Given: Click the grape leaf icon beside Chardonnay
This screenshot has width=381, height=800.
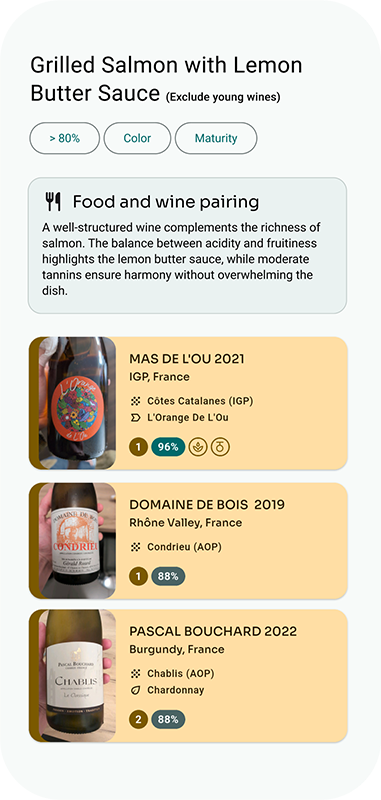Looking at the screenshot, I should click(x=135, y=690).
